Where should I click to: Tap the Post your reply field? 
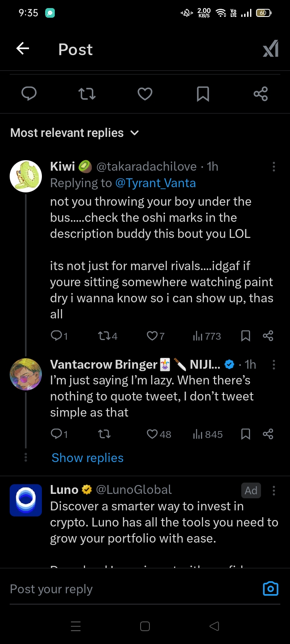click(x=121, y=589)
